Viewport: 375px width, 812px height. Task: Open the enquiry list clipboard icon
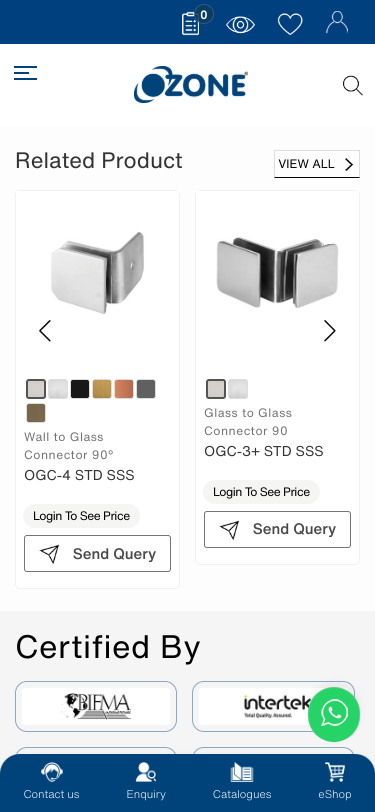click(191, 24)
